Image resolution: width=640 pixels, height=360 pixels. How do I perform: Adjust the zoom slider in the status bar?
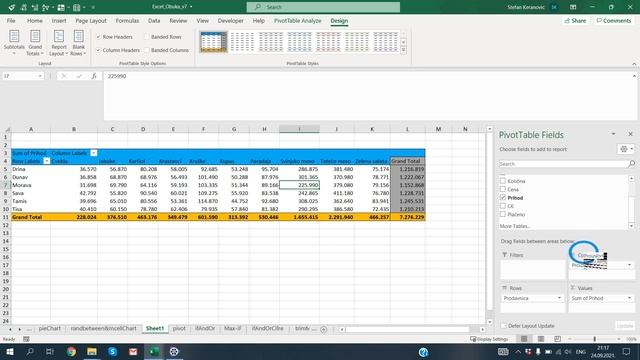pyautogui.click(x=594, y=339)
